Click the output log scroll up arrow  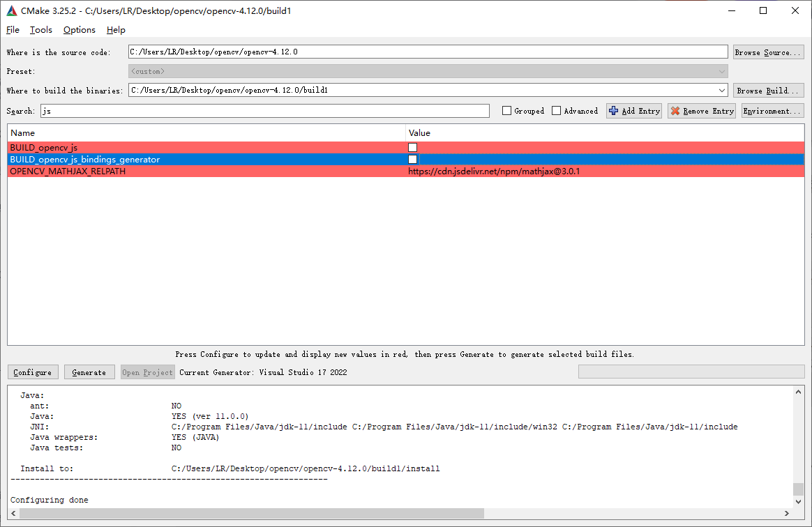[x=798, y=392]
